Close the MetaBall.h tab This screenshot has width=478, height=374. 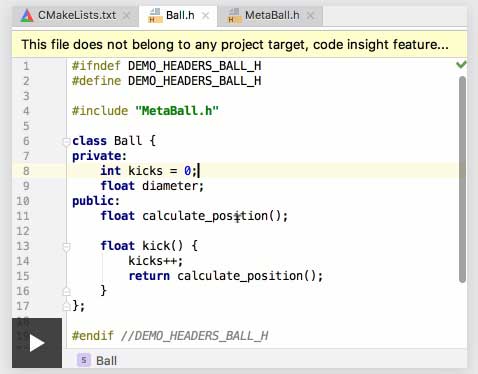point(310,15)
